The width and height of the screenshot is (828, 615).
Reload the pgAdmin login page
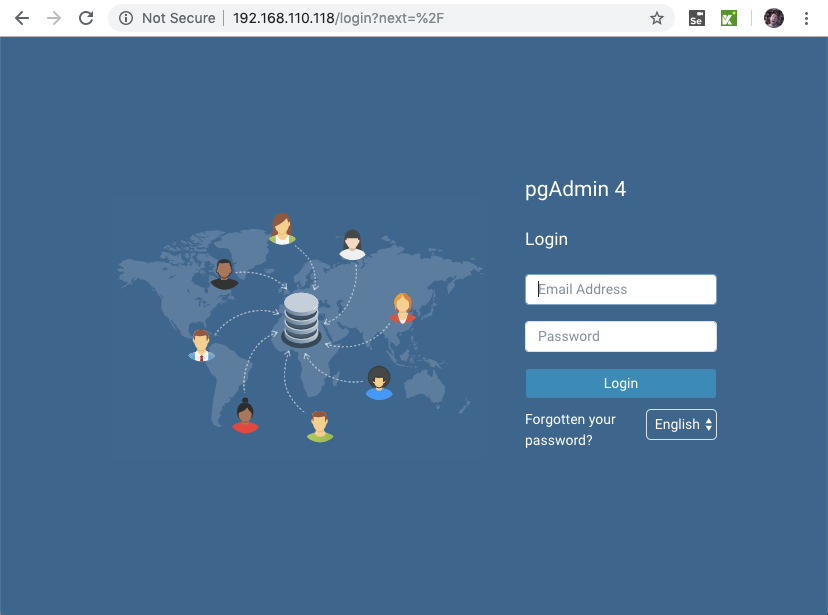[x=86, y=18]
